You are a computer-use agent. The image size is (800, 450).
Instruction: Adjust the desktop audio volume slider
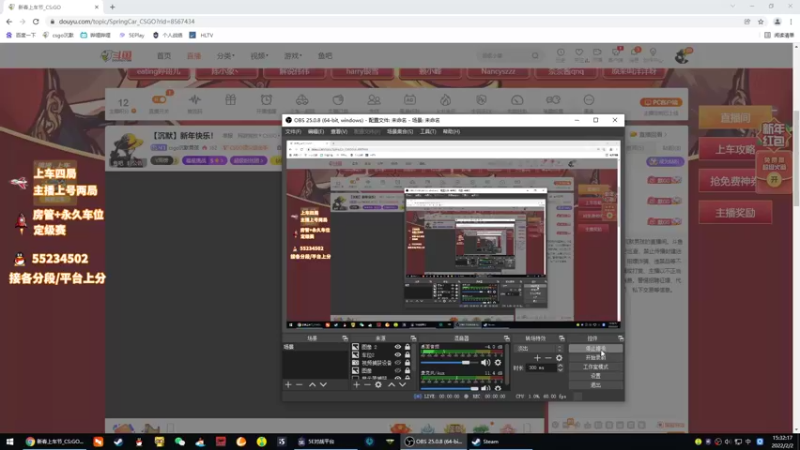click(449, 362)
